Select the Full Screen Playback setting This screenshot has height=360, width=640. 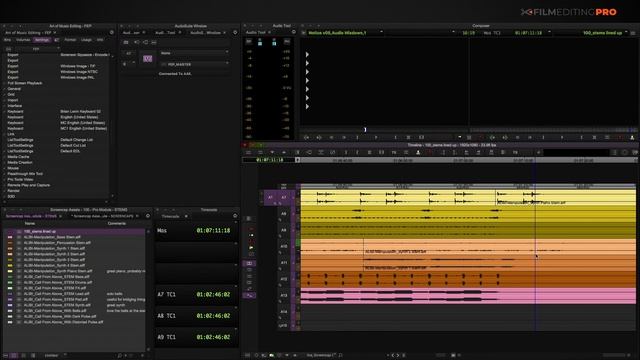coord(25,83)
